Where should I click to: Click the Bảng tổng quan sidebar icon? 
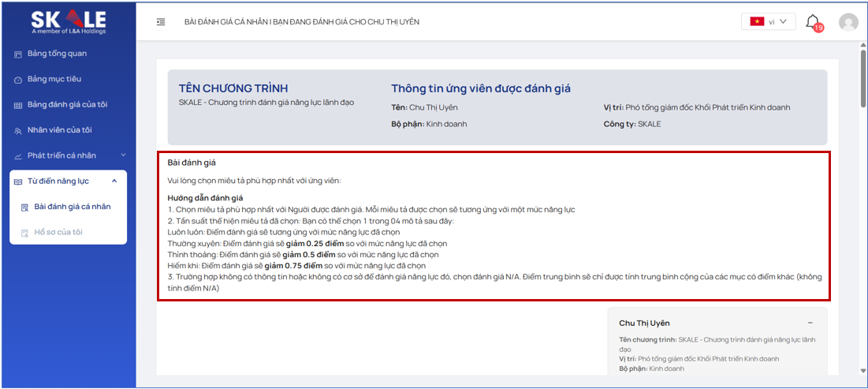(18, 54)
